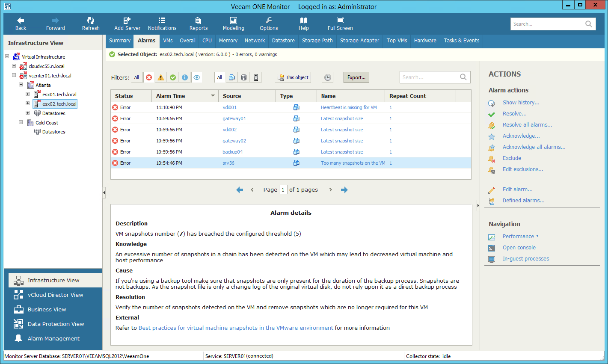Image resolution: width=608 pixels, height=364 pixels.
Task: Expand the cloudvc55.n.local node
Action: click(x=14, y=66)
